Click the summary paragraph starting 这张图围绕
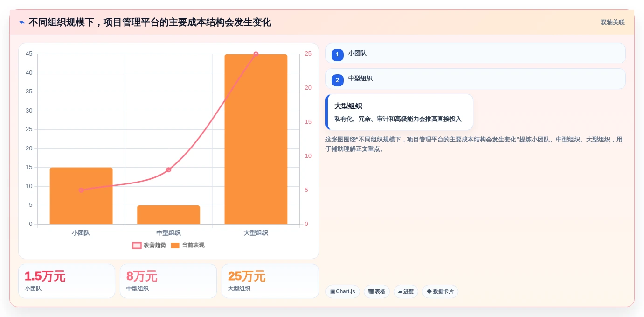 tap(474, 144)
